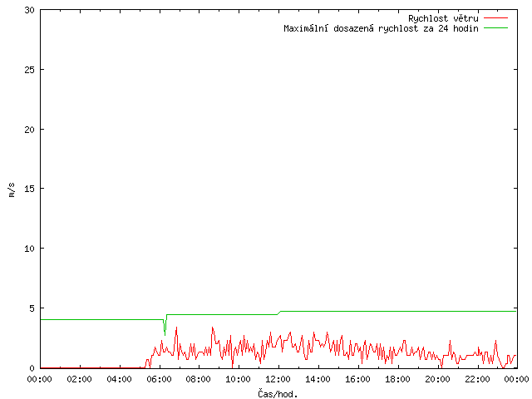532x399 pixels.
Task: Click the 22:00 time label
Action: point(477,379)
